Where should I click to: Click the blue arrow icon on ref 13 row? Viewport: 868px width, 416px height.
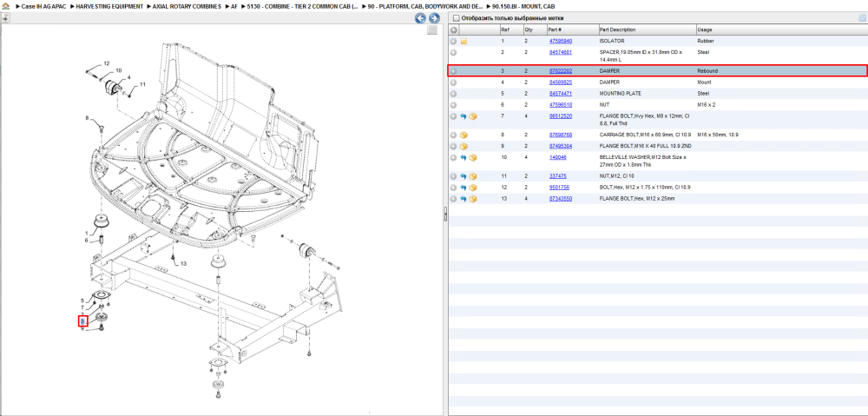click(464, 198)
